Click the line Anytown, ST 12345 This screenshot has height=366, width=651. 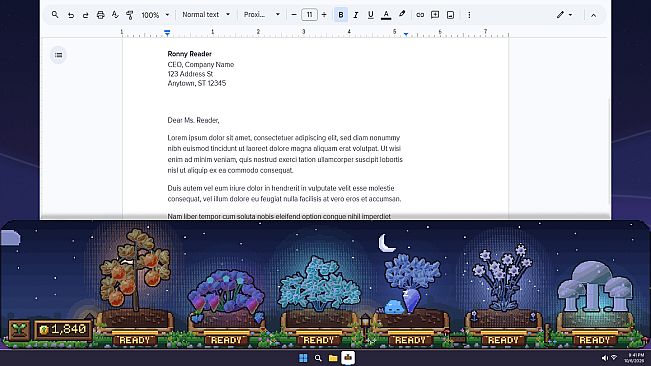coord(197,83)
